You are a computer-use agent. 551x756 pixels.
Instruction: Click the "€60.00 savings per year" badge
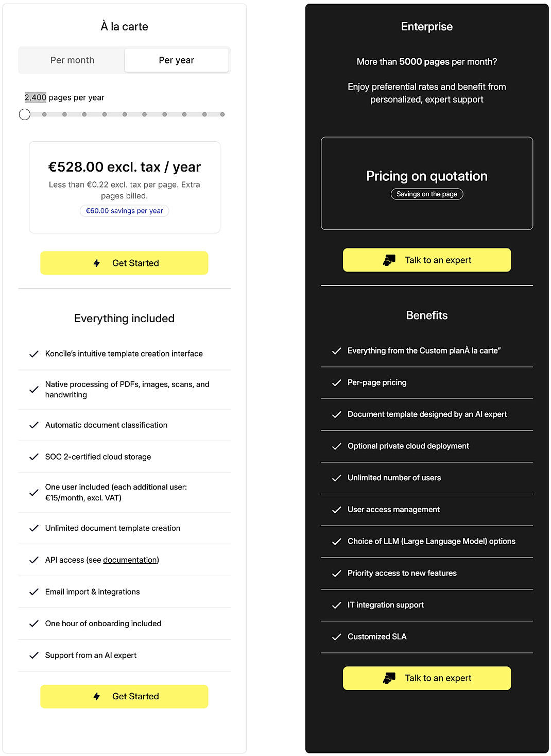pyautogui.click(x=124, y=211)
